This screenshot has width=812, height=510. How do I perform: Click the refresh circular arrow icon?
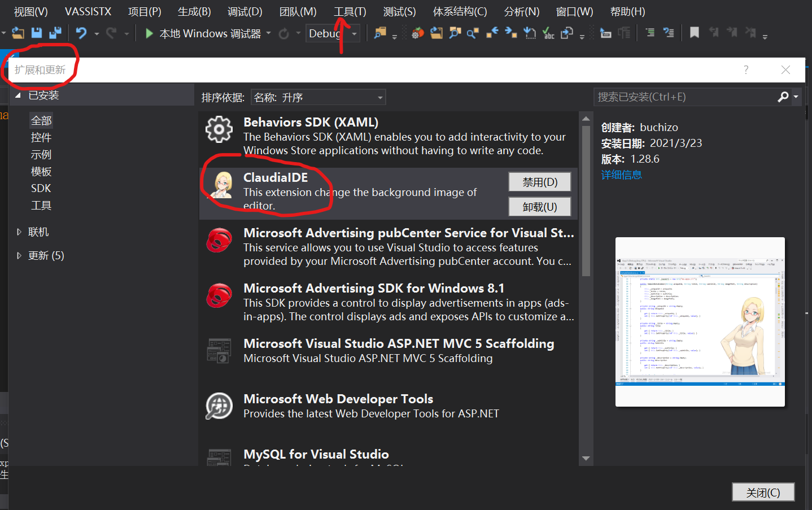(284, 34)
